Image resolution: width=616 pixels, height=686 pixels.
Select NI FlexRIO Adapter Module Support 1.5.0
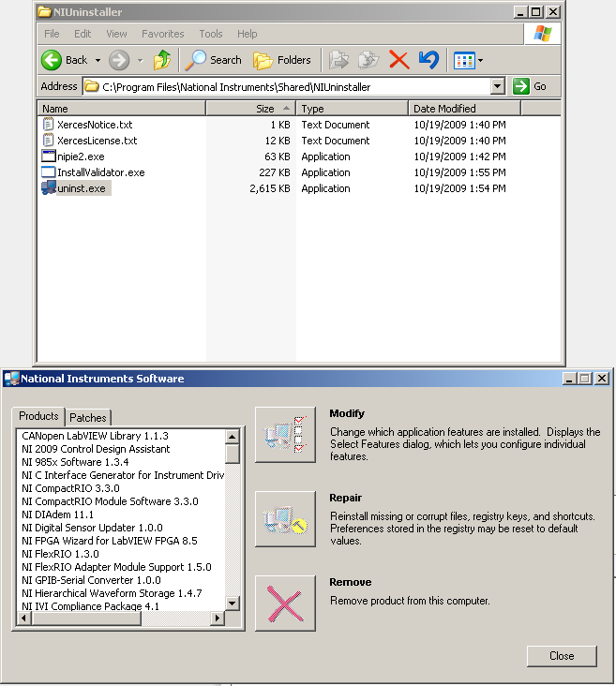pyautogui.click(x=116, y=567)
